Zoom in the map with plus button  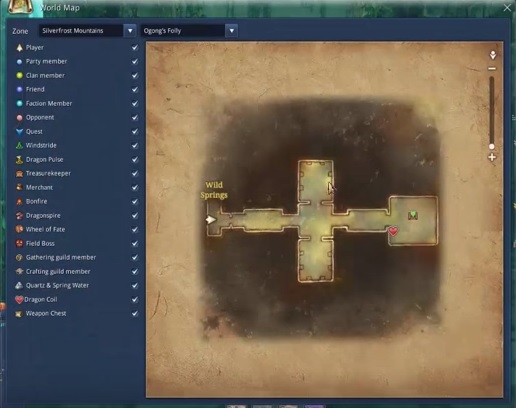point(492,157)
